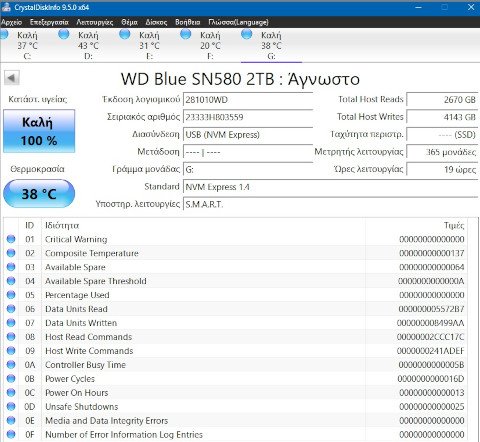Screen dimensions: 480x442
Task: Click the status dot for Percentage Used
Action: click(11, 295)
